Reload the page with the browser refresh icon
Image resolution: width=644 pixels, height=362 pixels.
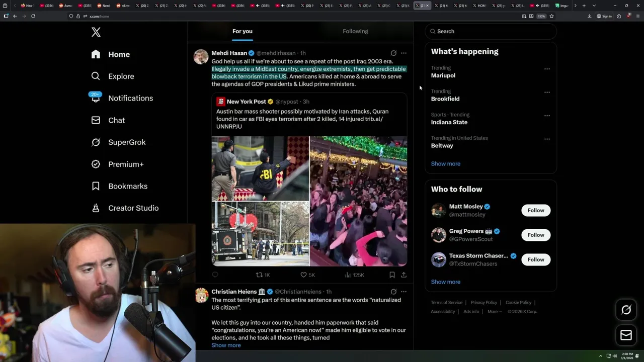tap(33, 16)
